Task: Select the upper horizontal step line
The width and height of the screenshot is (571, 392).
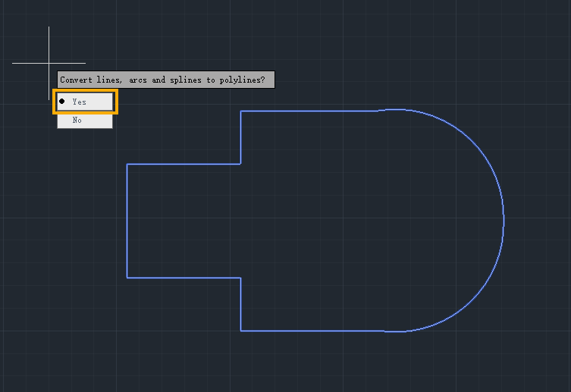Action: [x=184, y=164]
